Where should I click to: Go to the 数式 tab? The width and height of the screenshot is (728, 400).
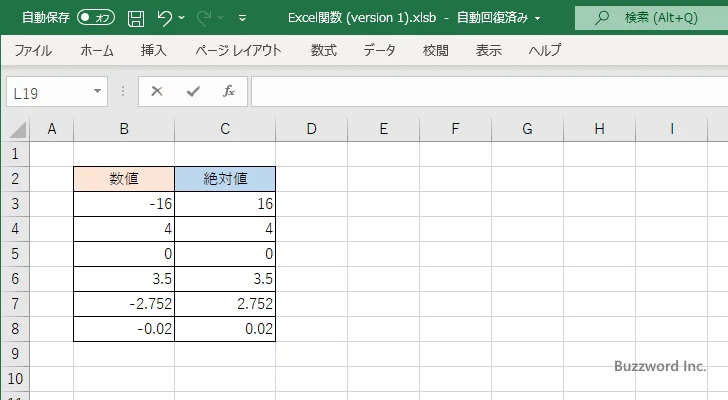[x=324, y=50]
